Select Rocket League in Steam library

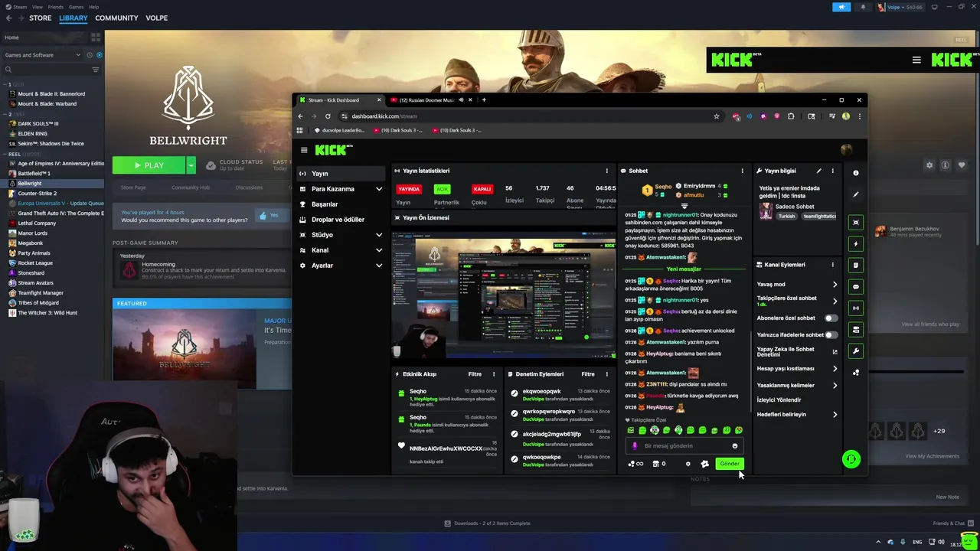coord(35,263)
